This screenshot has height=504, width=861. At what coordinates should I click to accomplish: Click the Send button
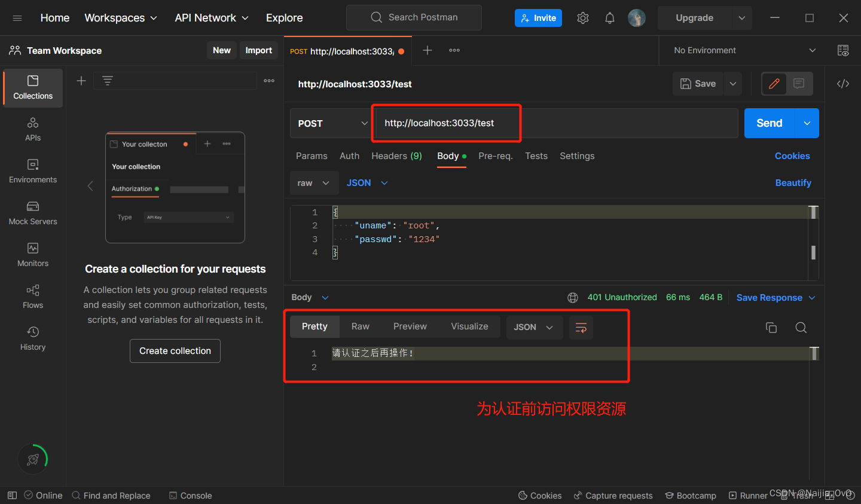(x=770, y=123)
